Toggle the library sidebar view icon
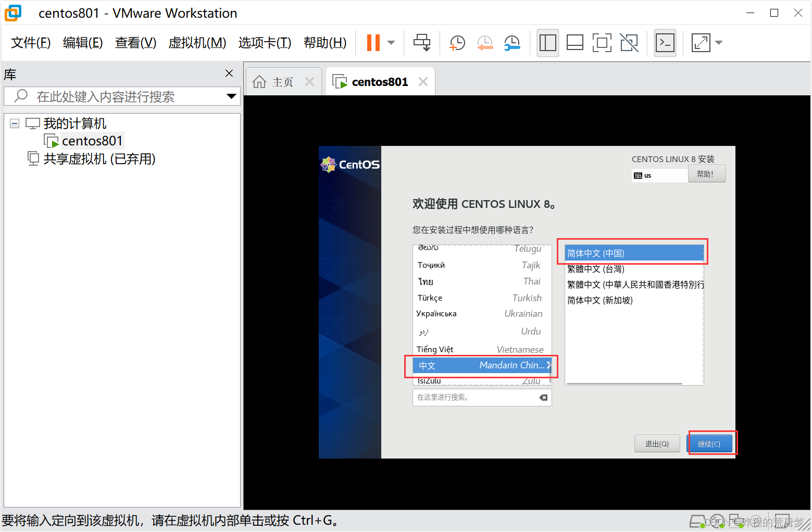This screenshot has height=532, width=812. pos(548,43)
